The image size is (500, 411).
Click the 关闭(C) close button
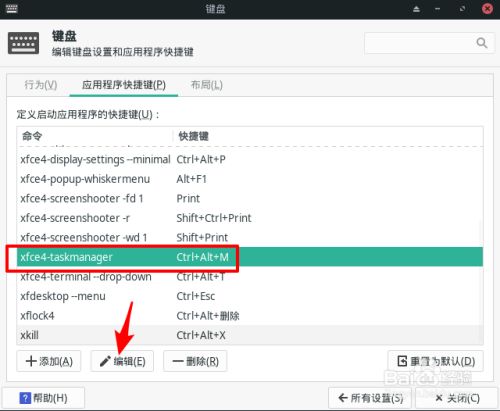click(x=457, y=398)
